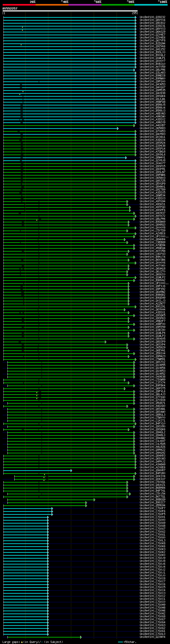Select label UniRef100_Q1WLP1
Screen dimensions: 170x644
pos(152,58)
